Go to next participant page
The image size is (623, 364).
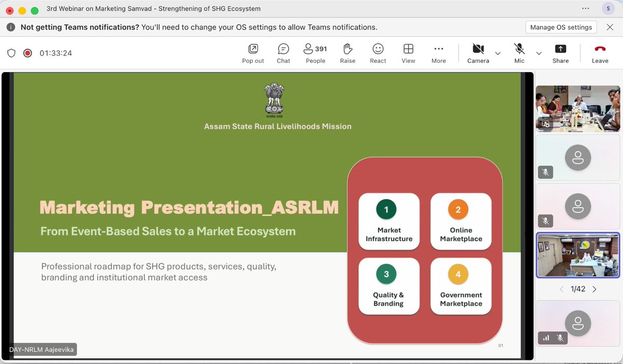click(594, 289)
